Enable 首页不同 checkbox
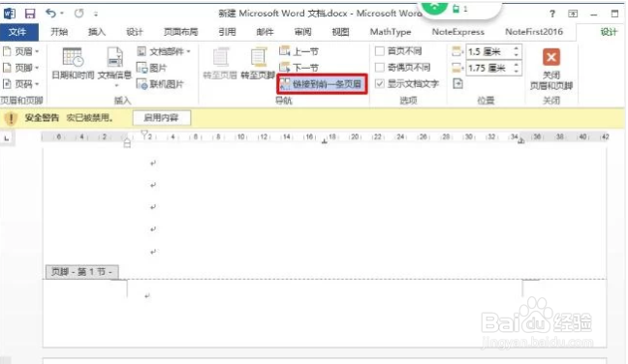This screenshot has width=628, height=364. (x=380, y=51)
